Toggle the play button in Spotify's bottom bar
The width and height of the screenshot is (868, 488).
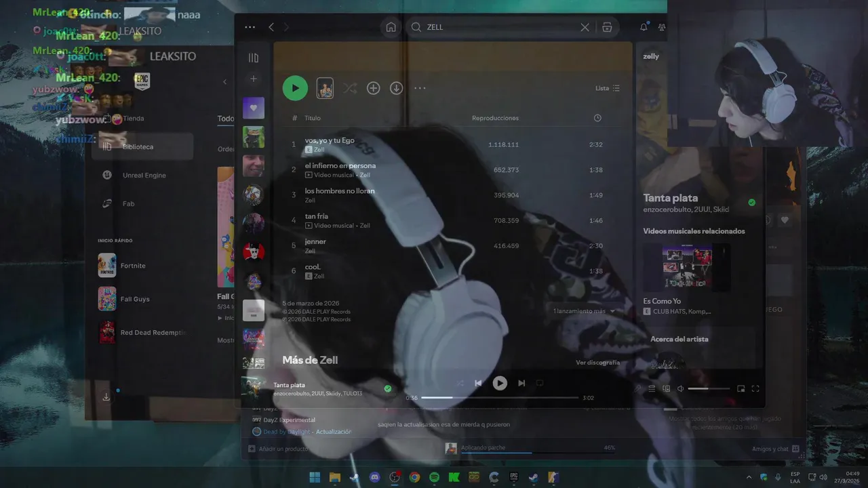coord(500,383)
